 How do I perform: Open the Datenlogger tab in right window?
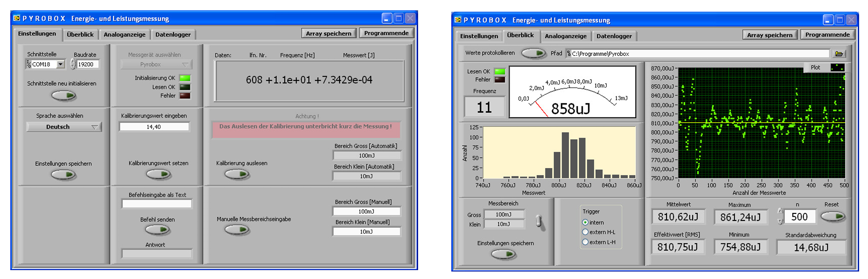614,36
